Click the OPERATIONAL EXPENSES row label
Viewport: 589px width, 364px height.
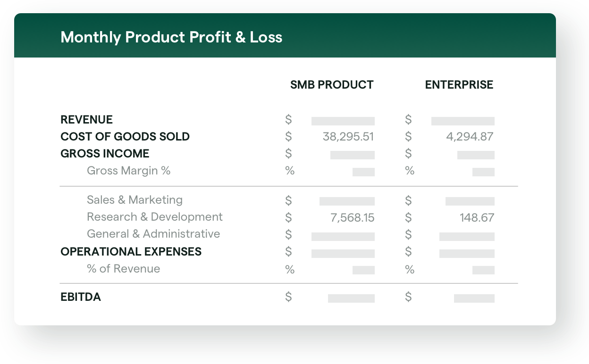click(x=131, y=252)
